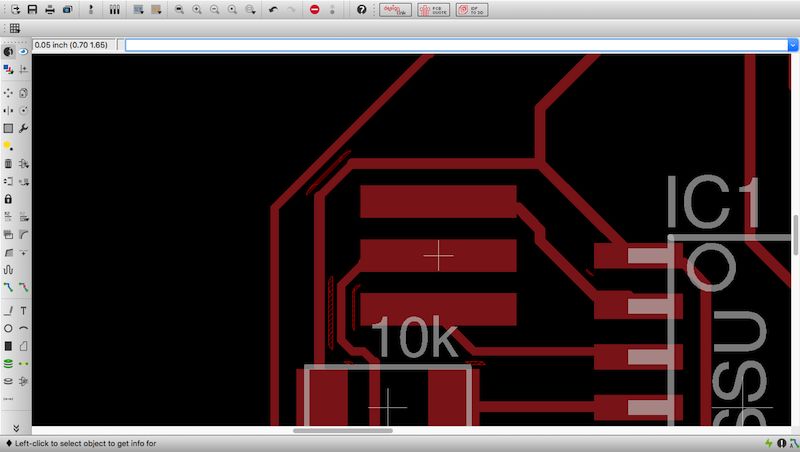Image resolution: width=800 pixels, height=452 pixels.
Task: Select the Pinswap tool
Action: (x=8, y=181)
